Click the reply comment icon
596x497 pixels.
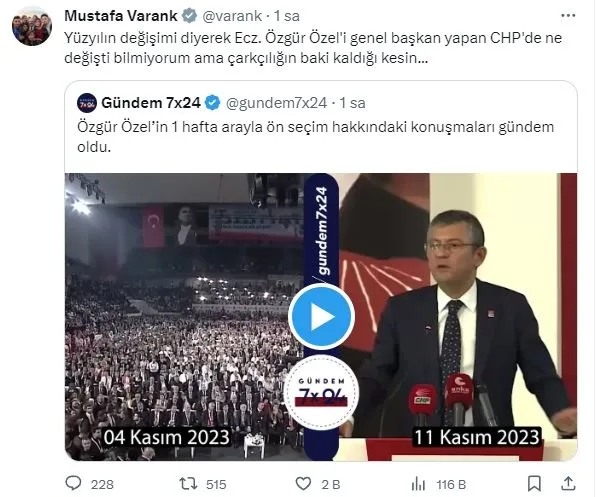tap(73, 483)
